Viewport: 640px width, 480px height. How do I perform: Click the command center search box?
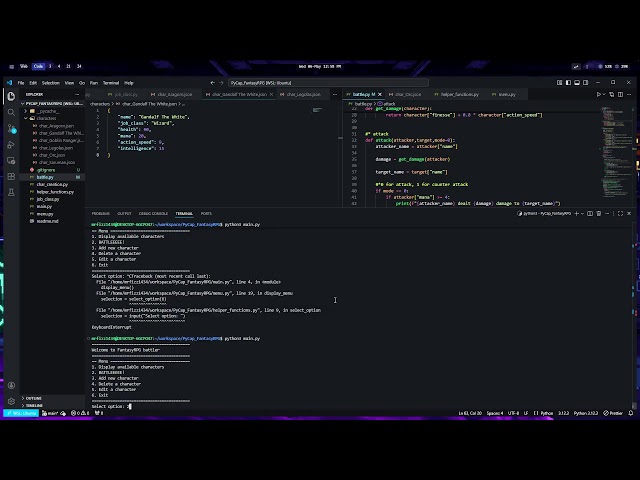328,83
